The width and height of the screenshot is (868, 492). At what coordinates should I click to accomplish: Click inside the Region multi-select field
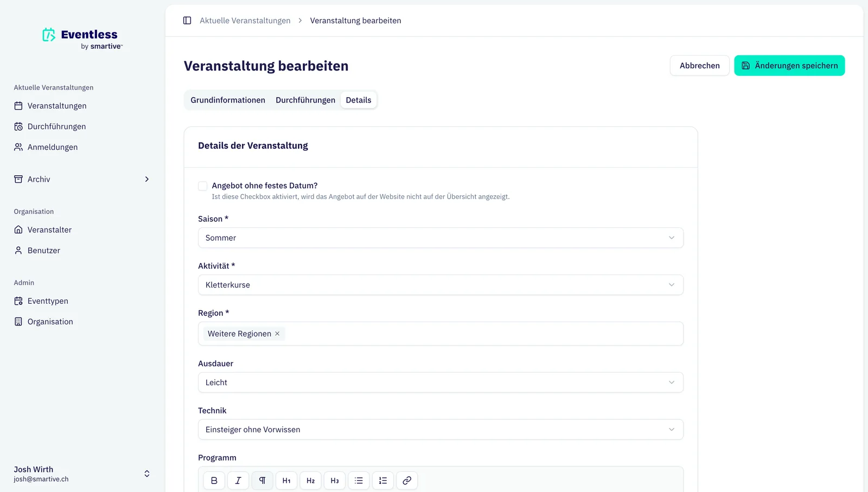pos(441,334)
